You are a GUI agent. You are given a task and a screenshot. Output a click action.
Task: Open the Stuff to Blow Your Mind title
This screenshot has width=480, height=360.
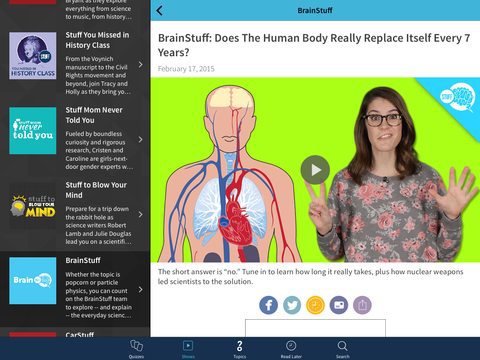click(96, 190)
